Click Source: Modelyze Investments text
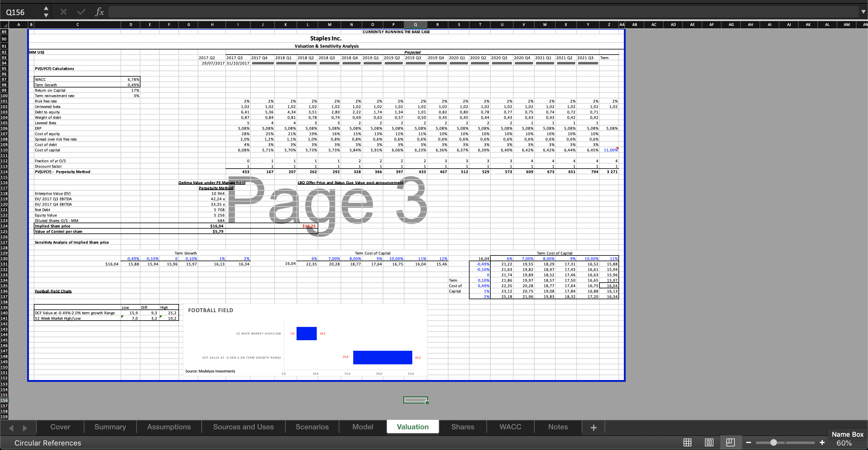 210,371
